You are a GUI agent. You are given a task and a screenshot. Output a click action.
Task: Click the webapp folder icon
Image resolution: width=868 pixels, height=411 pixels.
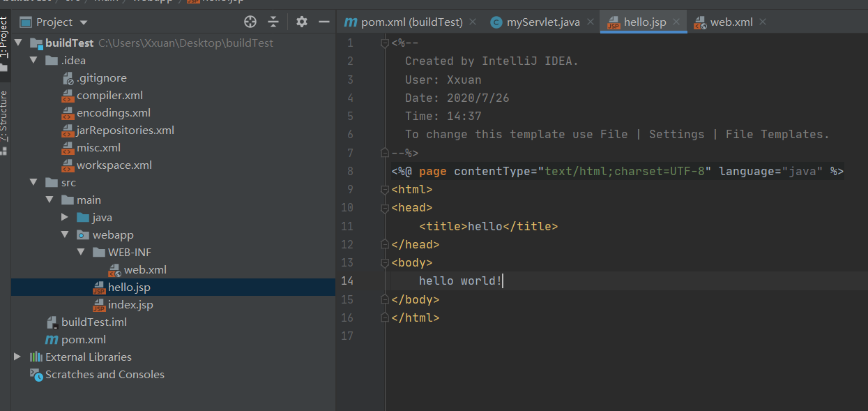83,235
